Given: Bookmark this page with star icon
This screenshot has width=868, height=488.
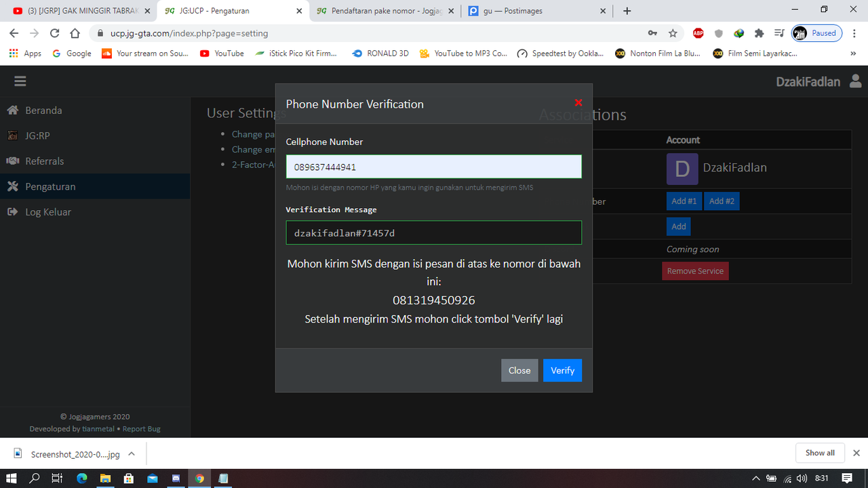Looking at the screenshot, I should 673,33.
